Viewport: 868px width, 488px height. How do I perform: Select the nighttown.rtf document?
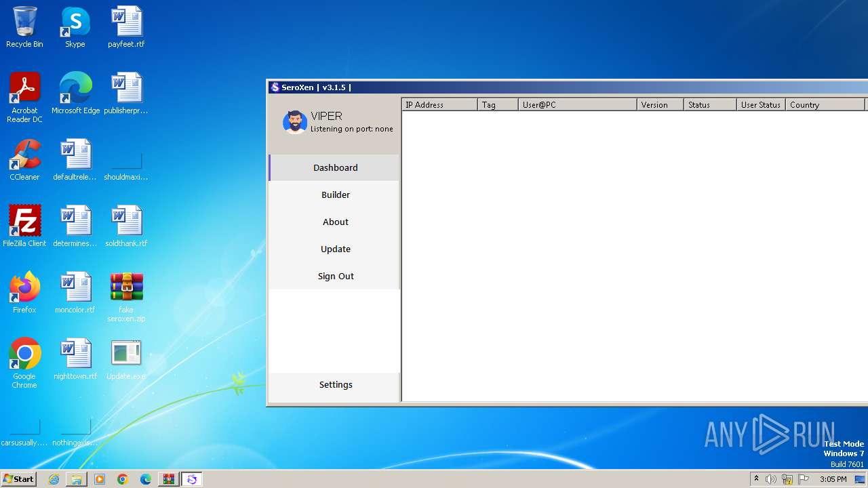coord(75,359)
